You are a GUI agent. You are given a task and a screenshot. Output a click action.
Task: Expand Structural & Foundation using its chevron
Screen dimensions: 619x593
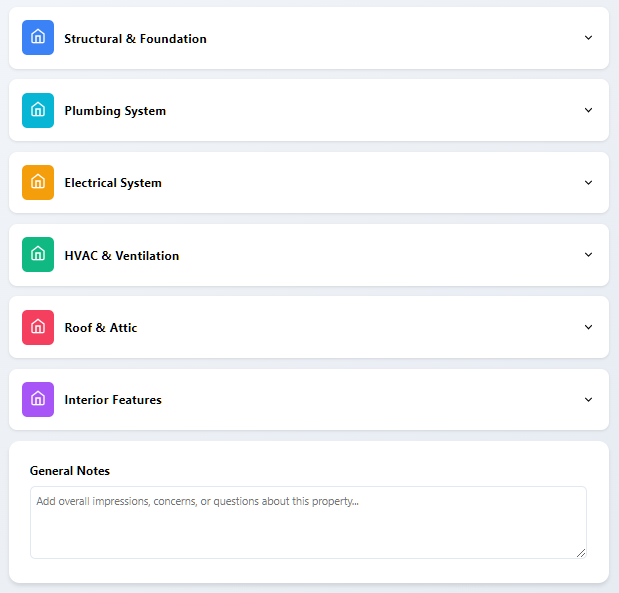[588, 38]
